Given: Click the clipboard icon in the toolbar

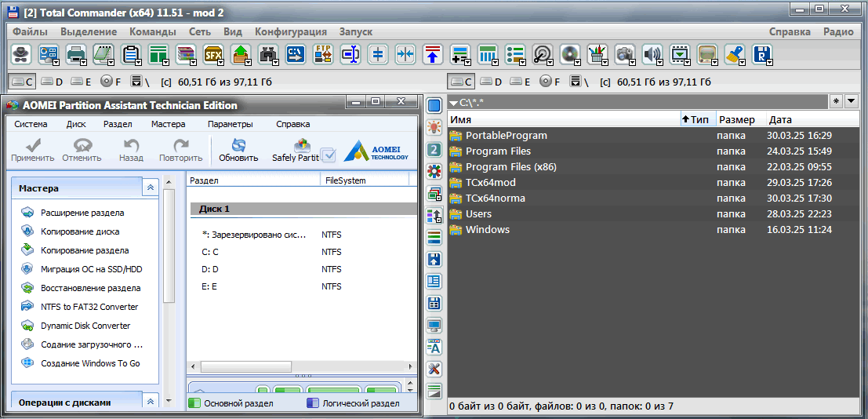Looking at the screenshot, I should (130, 54).
